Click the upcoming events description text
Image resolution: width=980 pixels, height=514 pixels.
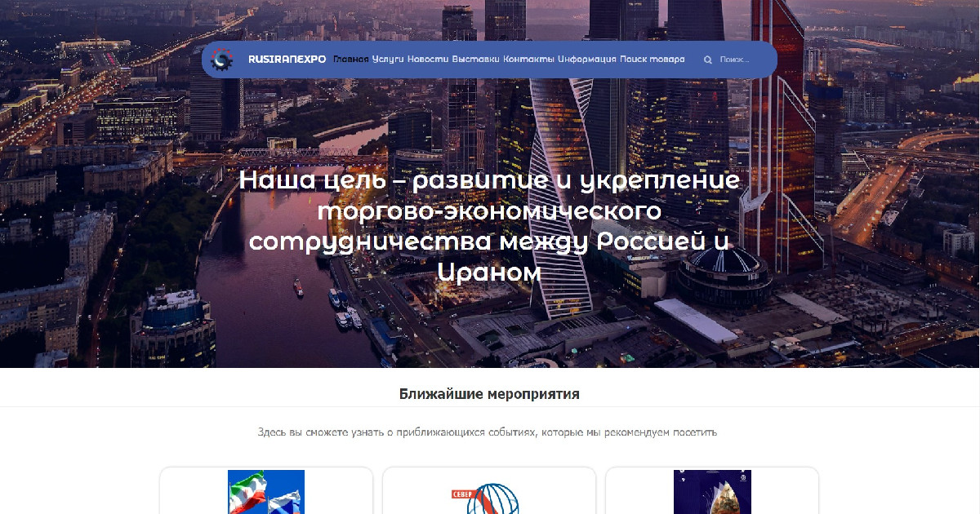coord(488,432)
